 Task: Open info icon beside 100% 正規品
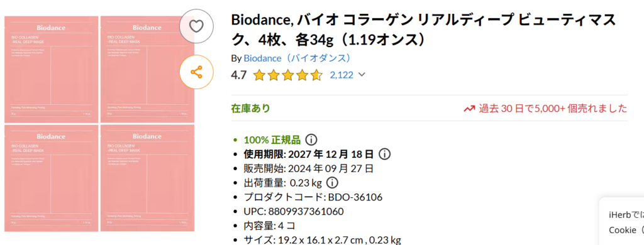click(311, 140)
